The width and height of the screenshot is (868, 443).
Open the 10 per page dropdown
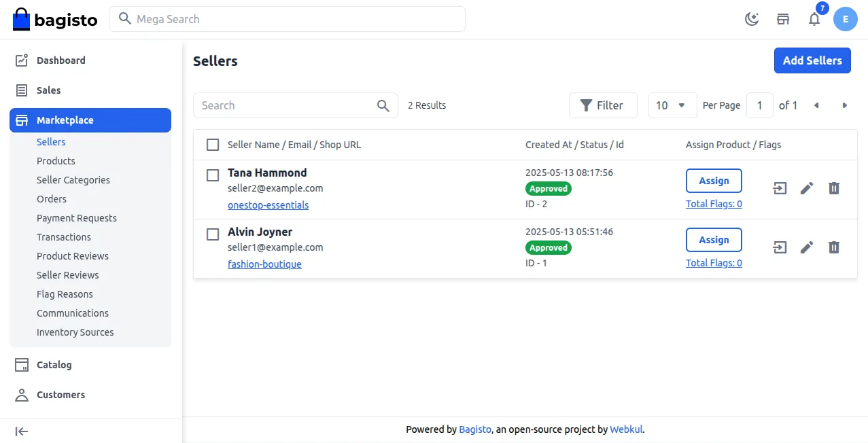click(672, 105)
